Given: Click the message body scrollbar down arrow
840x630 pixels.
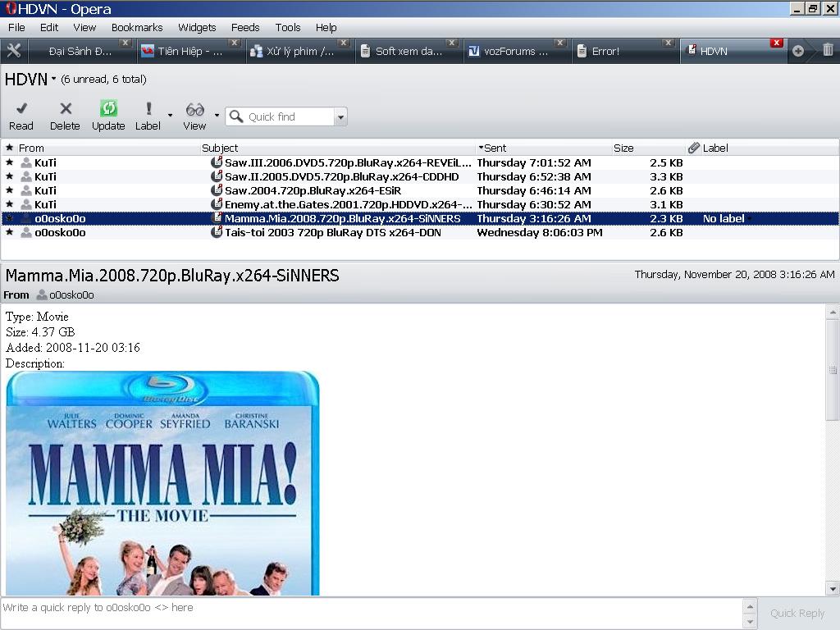Looking at the screenshot, I should (x=833, y=588).
